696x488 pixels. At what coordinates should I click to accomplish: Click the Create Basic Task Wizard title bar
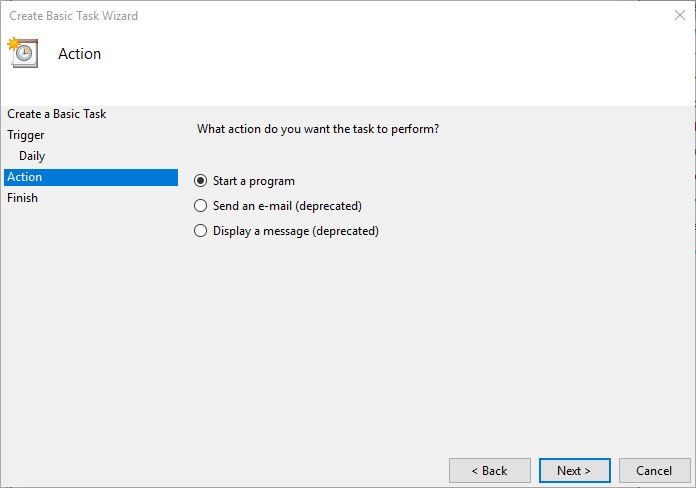click(x=300, y=16)
